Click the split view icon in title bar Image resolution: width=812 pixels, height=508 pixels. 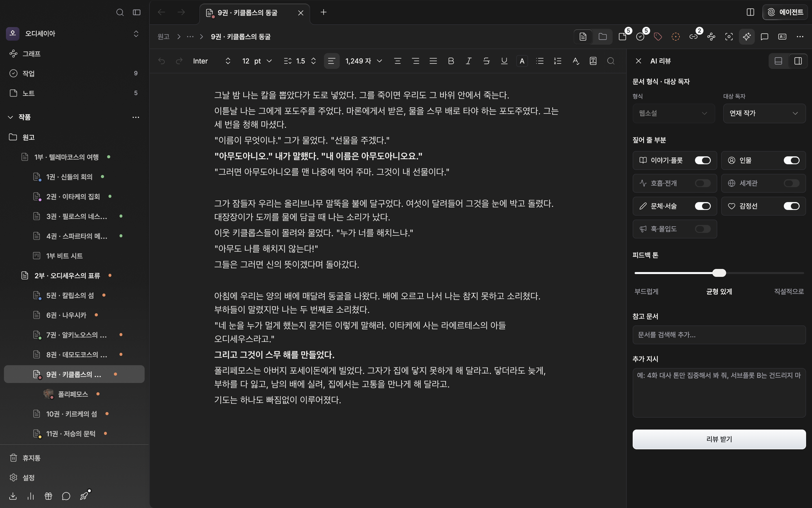(750, 12)
